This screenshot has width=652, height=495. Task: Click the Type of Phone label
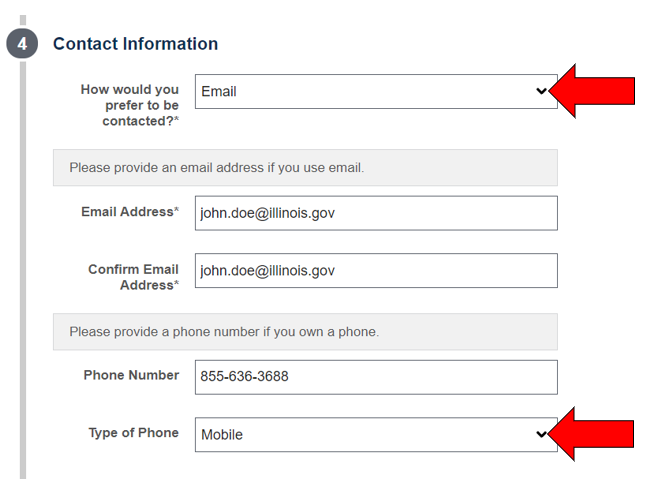click(x=133, y=433)
